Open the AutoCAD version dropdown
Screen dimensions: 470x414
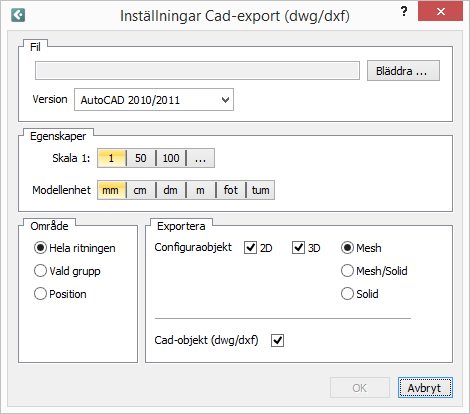click(x=154, y=100)
